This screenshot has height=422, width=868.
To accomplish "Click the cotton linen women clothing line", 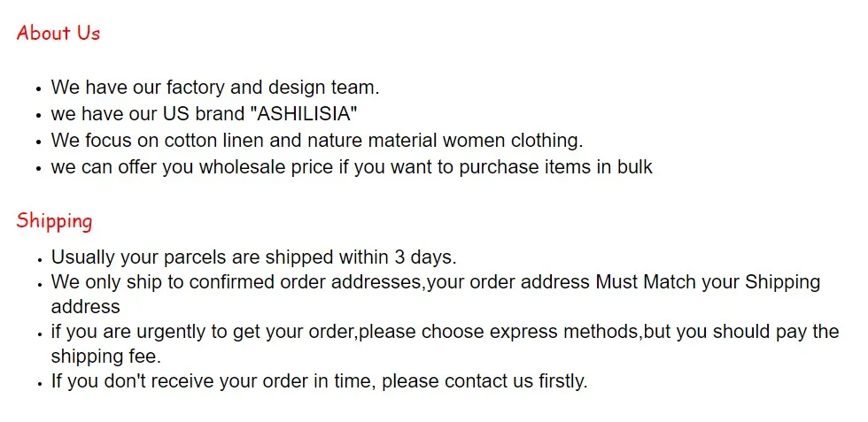I will point(317,141).
